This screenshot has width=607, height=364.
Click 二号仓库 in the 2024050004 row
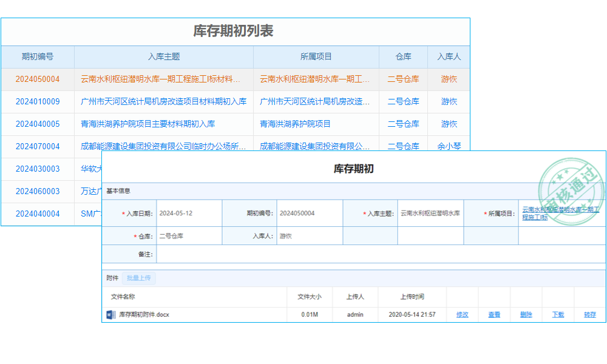403,79
